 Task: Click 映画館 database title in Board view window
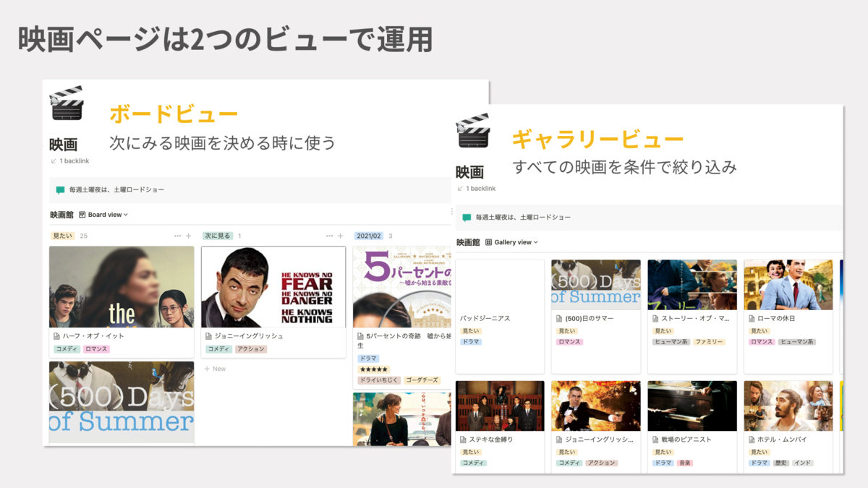click(x=61, y=215)
